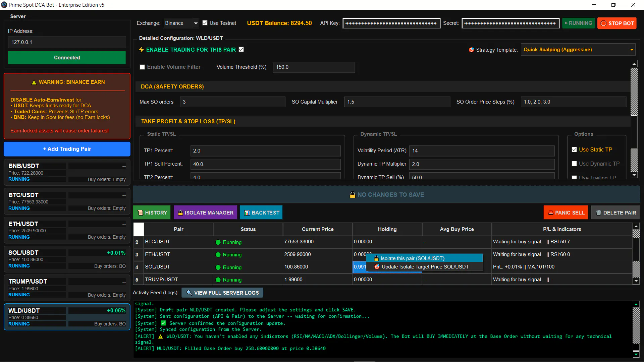
Task: Select the BNB/USDT pair card
Action: [x=67, y=172]
